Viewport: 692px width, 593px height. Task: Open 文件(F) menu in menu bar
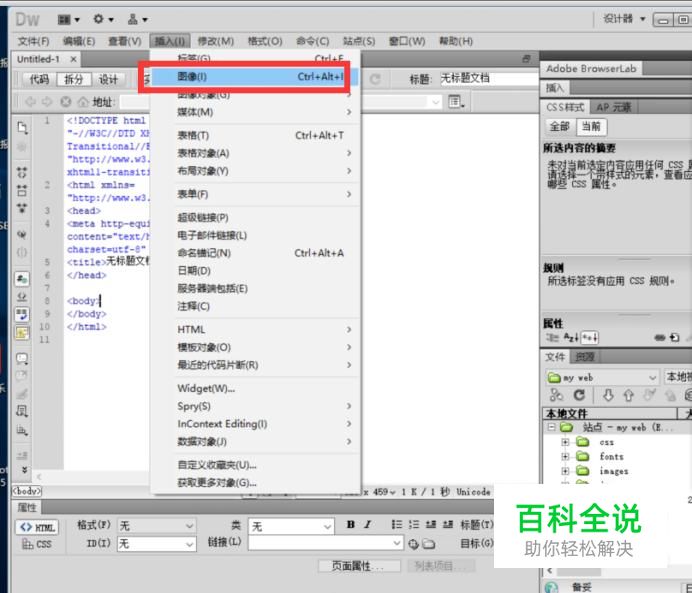[34, 41]
